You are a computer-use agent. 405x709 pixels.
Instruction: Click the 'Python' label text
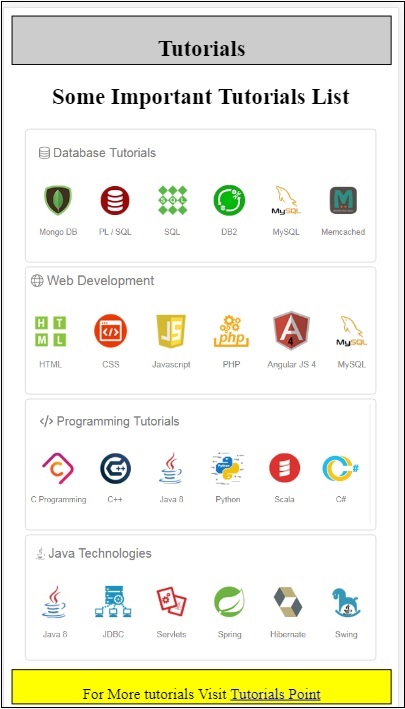click(x=228, y=500)
